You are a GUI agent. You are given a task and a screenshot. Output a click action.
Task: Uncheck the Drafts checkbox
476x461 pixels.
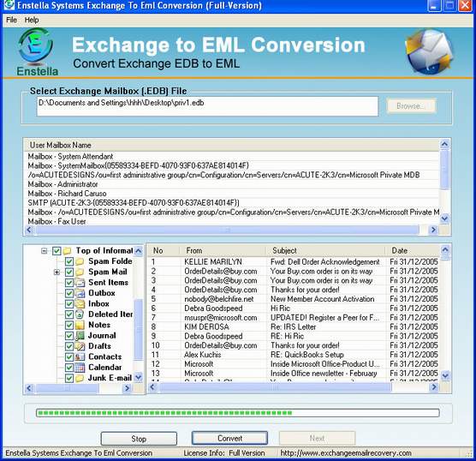pos(69,346)
